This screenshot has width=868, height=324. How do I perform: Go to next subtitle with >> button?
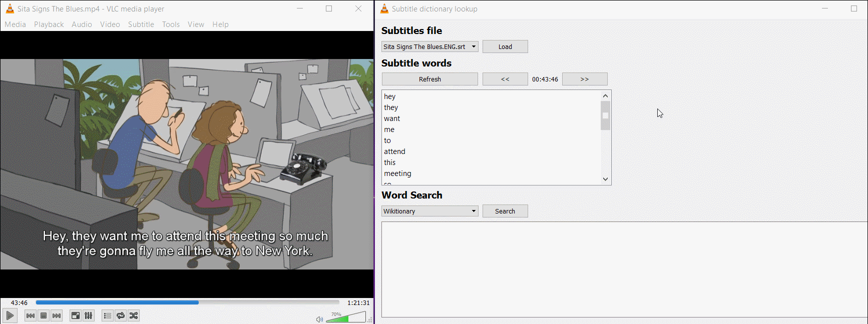click(x=585, y=79)
